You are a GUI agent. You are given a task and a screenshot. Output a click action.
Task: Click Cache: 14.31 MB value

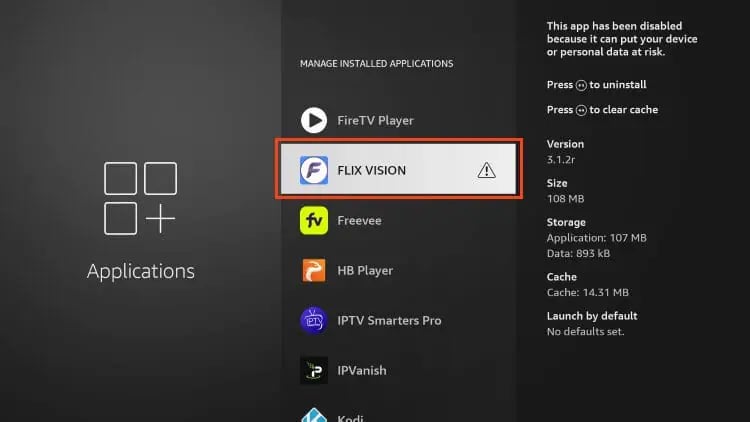pos(588,292)
